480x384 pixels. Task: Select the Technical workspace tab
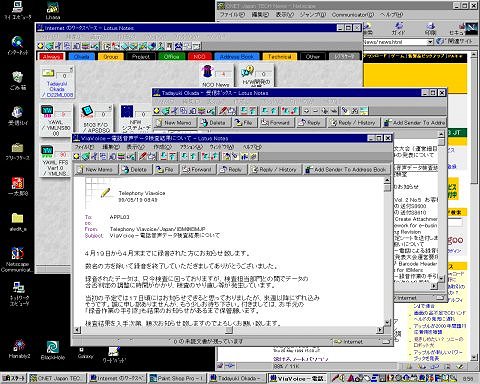pos(279,57)
